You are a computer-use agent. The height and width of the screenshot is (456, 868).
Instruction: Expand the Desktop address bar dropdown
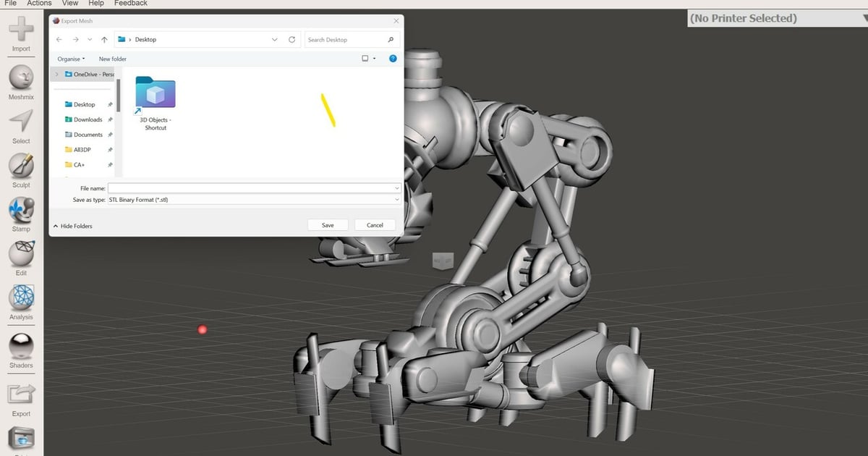tap(275, 39)
